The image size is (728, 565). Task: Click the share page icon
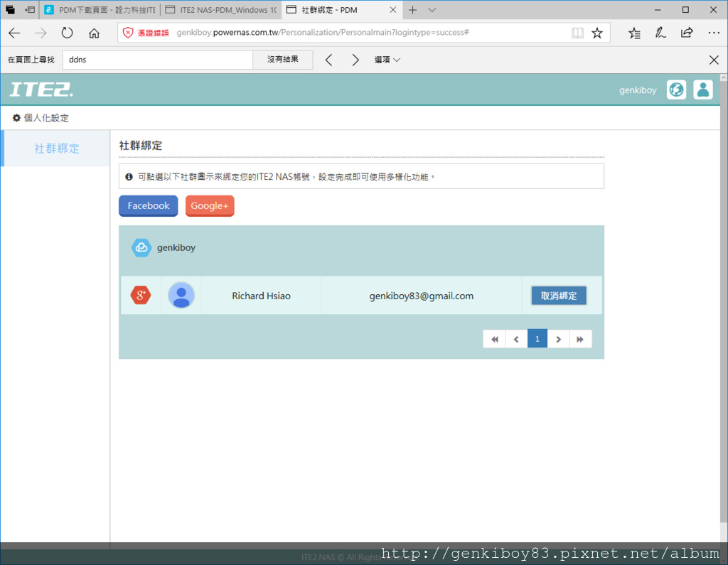tap(687, 33)
